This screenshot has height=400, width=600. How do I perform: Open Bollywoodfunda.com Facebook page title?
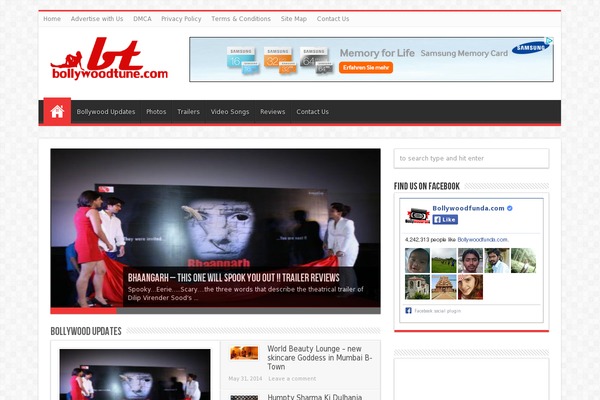point(468,208)
